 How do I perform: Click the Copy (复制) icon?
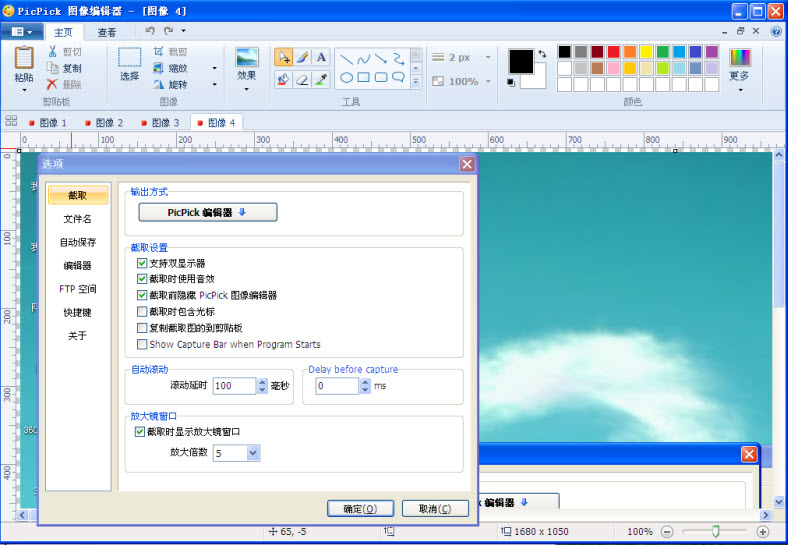[x=52, y=67]
